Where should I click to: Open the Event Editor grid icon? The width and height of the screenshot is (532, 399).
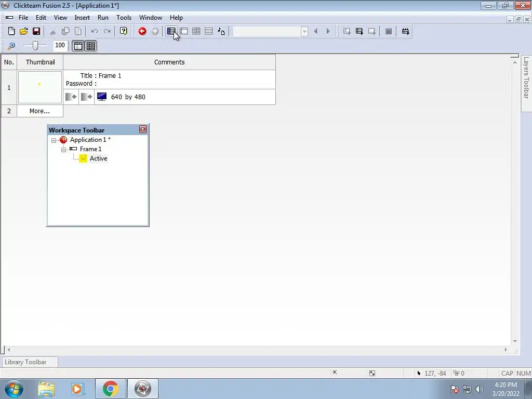click(196, 31)
